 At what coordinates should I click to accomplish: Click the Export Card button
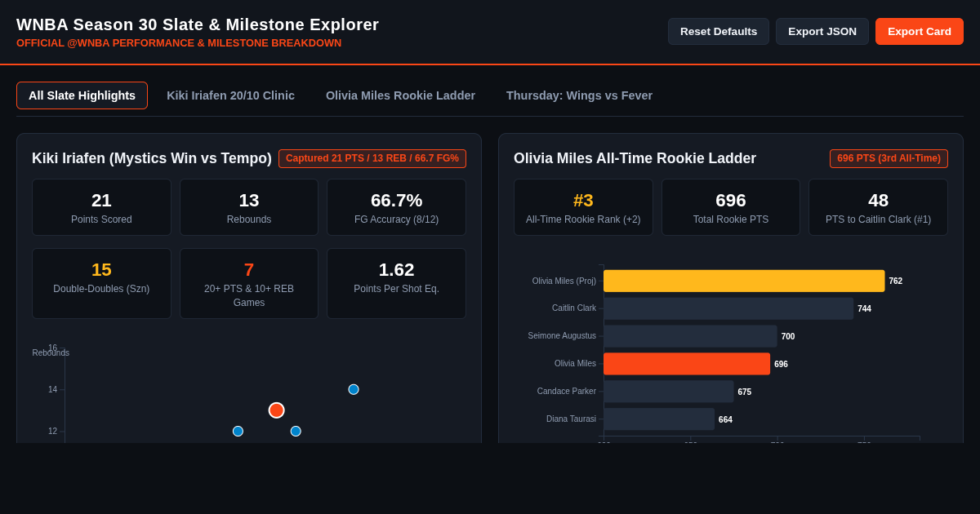(x=920, y=31)
